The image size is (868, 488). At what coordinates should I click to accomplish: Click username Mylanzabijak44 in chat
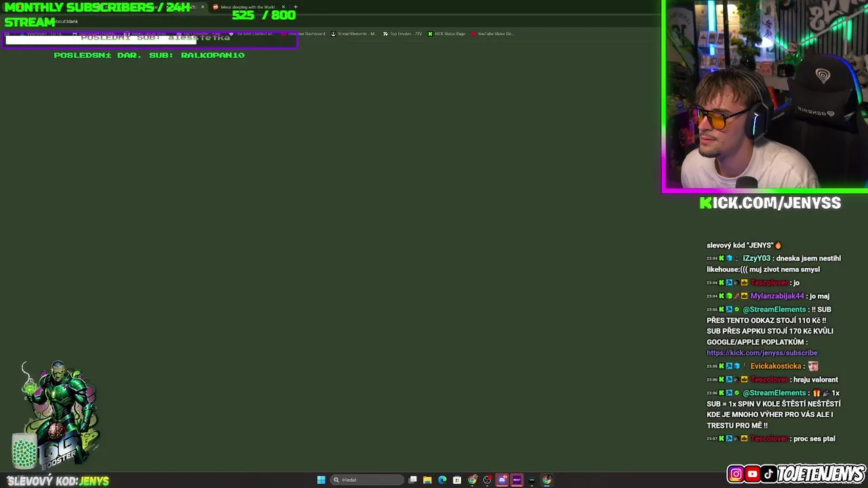[777, 296]
